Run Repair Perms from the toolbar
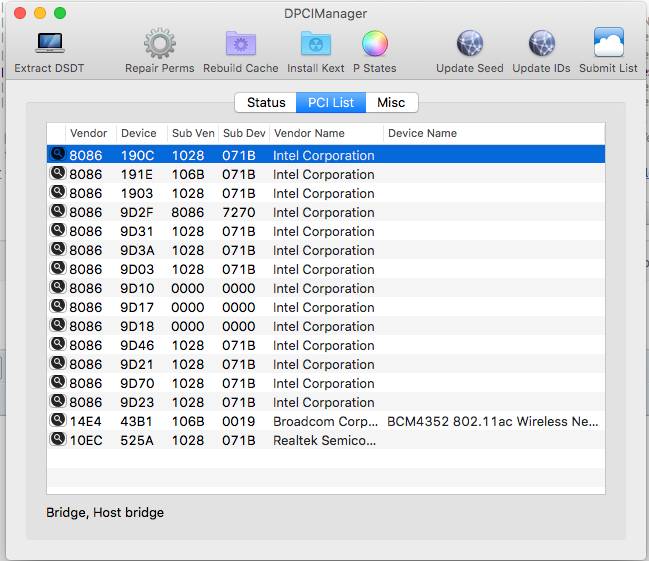The height and width of the screenshot is (561, 649). tap(160, 45)
